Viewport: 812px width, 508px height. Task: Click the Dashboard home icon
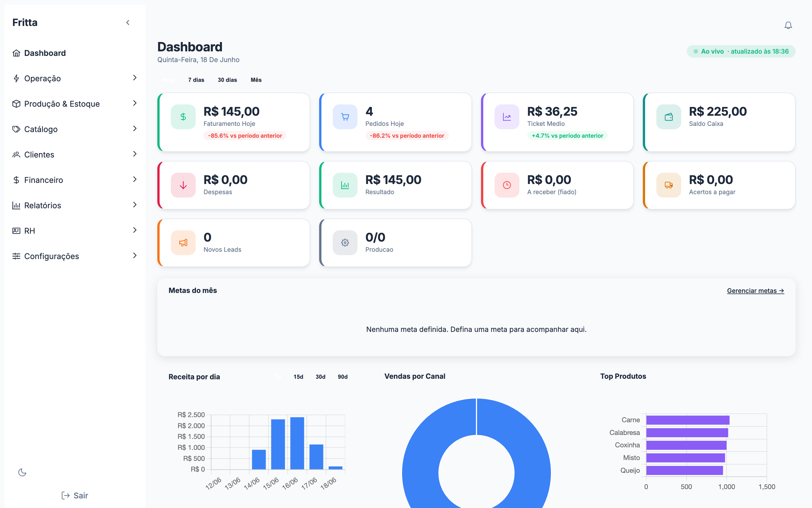[16, 53]
